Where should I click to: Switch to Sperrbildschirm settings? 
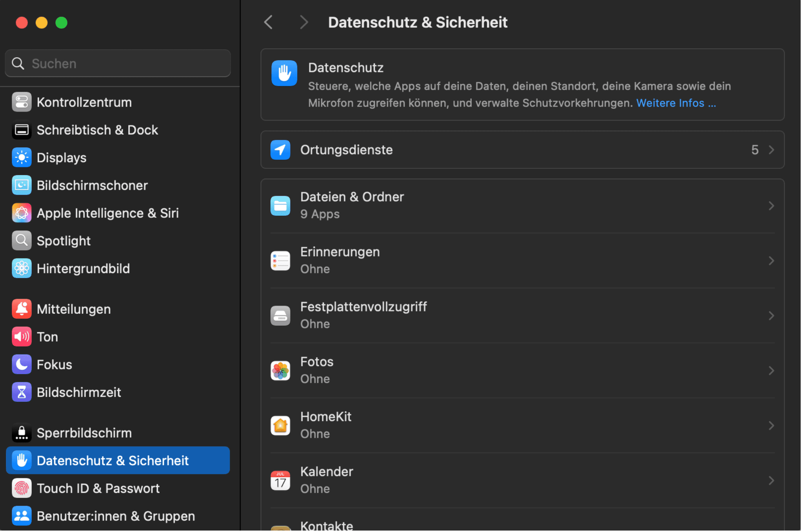(84, 432)
